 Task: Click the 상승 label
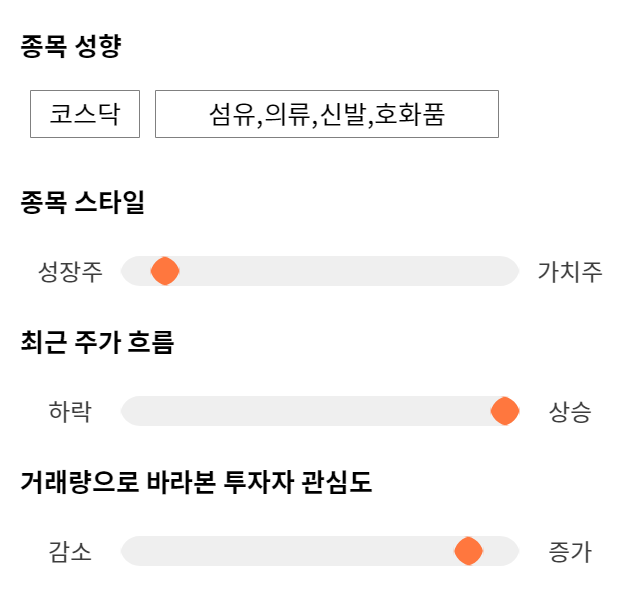[x=570, y=411]
